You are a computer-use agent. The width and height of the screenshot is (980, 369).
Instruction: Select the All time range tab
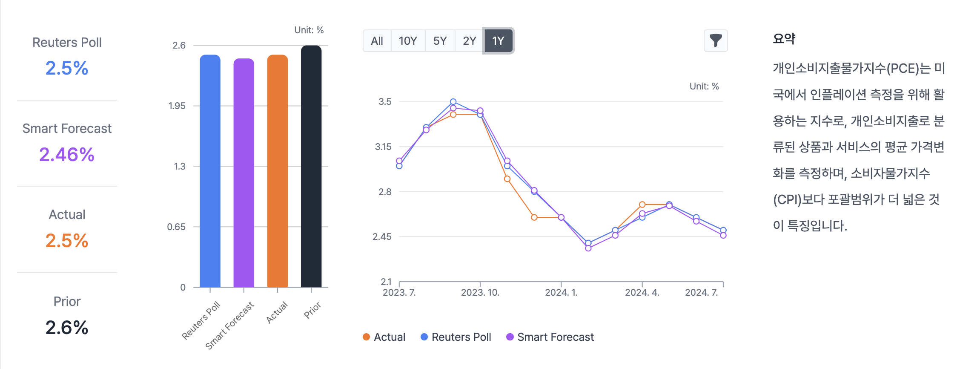pyautogui.click(x=377, y=41)
